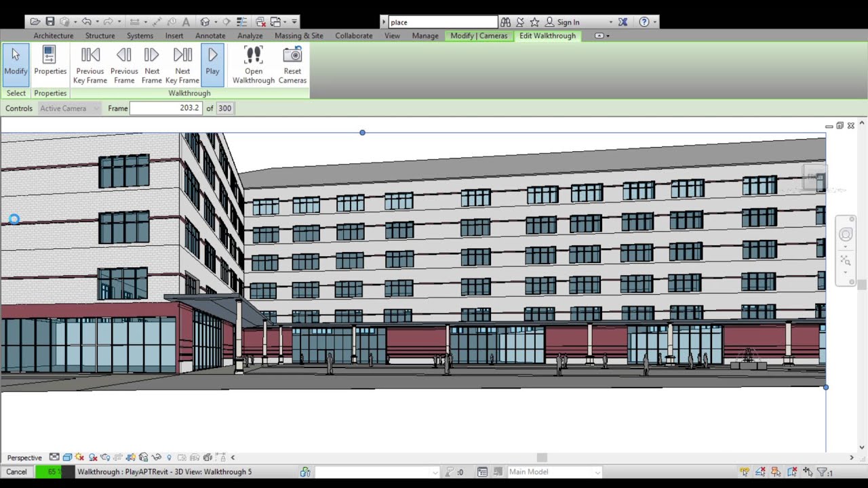
Task: Click Frame number input field
Action: pos(166,108)
